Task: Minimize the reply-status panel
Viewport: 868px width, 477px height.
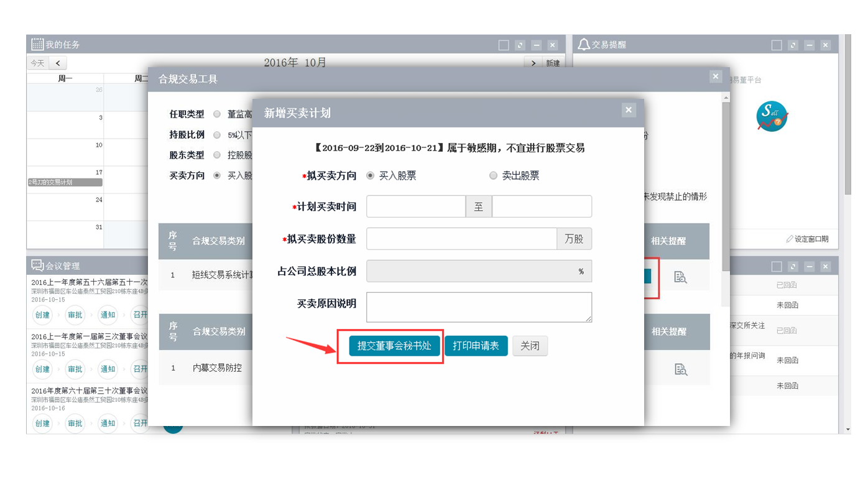Action: pyautogui.click(x=809, y=266)
